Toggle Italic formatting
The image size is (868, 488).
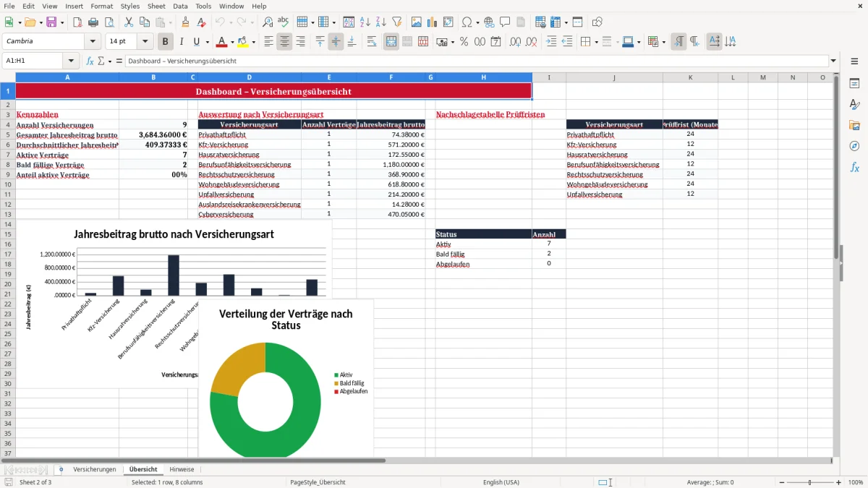pyautogui.click(x=182, y=42)
